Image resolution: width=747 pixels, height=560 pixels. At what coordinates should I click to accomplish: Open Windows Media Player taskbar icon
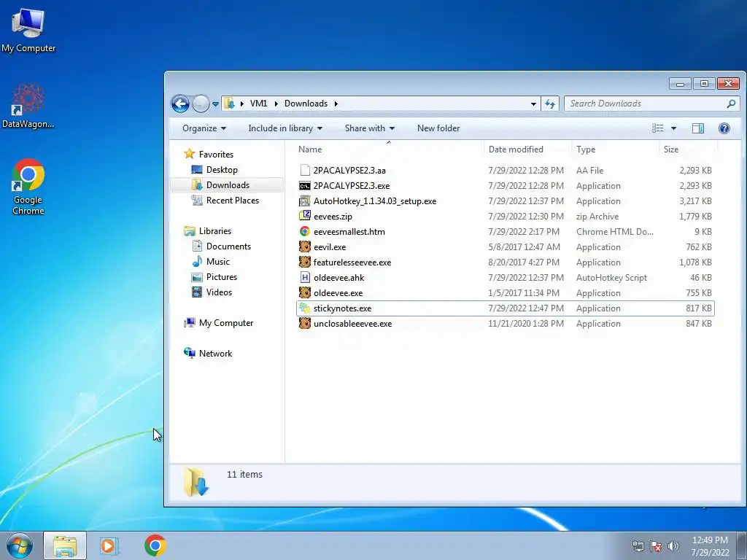[109, 545]
